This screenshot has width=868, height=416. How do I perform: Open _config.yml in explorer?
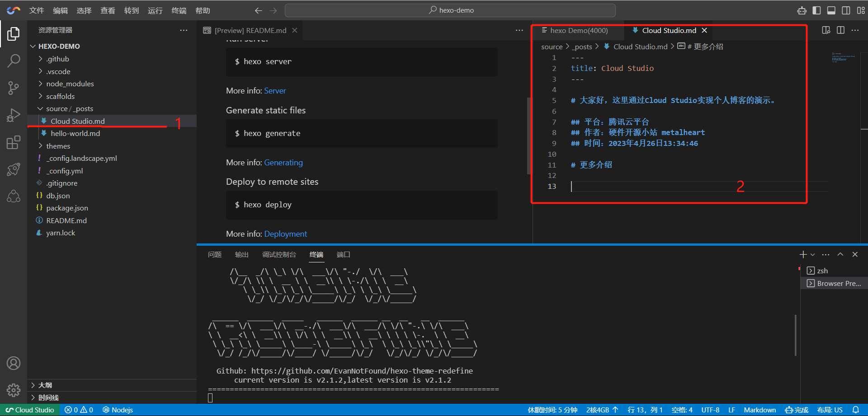(x=64, y=171)
